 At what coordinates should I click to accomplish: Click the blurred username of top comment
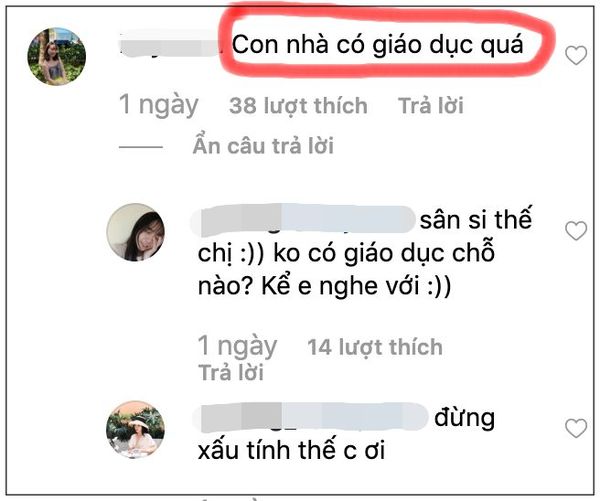[x=168, y=45]
